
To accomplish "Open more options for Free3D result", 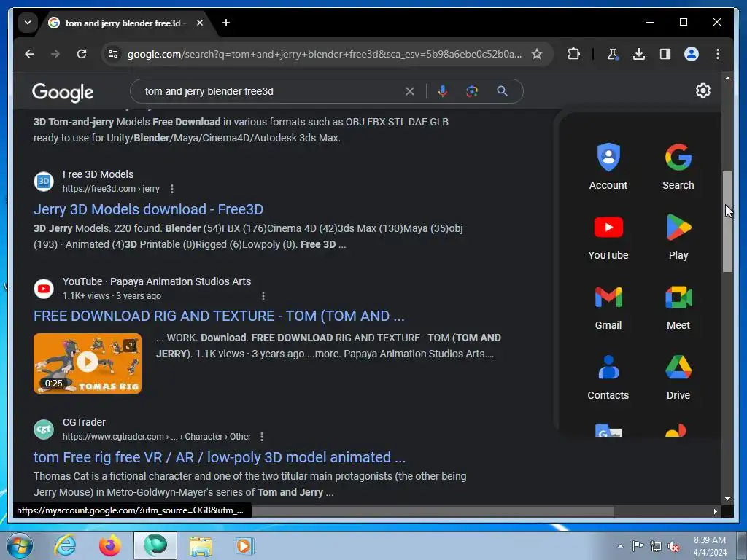I will pyautogui.click(x=172, y=189).
